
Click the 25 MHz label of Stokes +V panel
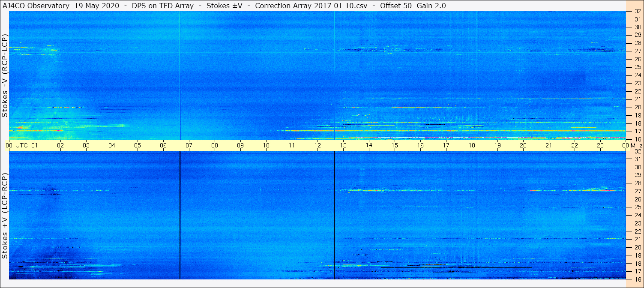[x=637, y=207]
